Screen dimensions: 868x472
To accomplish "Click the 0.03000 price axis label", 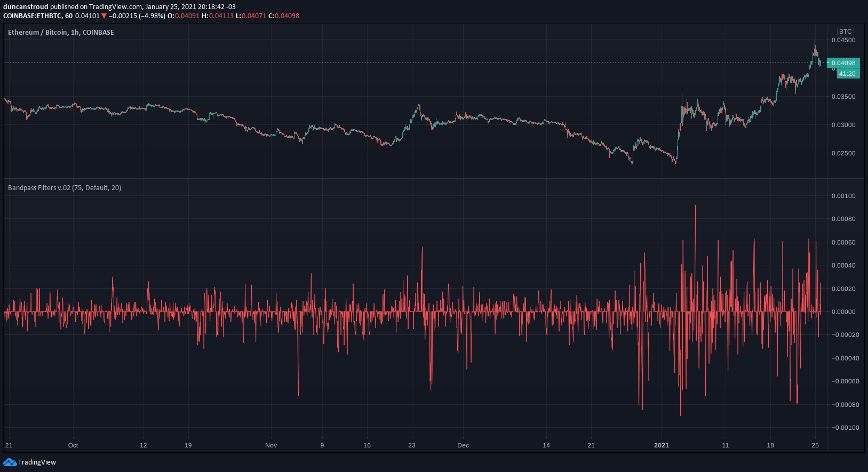I will click(843, 125).
